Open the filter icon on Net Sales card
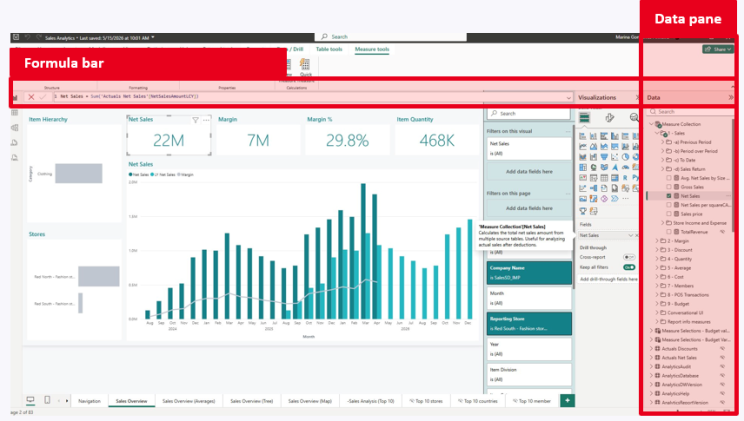744x421 pixels. (x=195, y=120)
